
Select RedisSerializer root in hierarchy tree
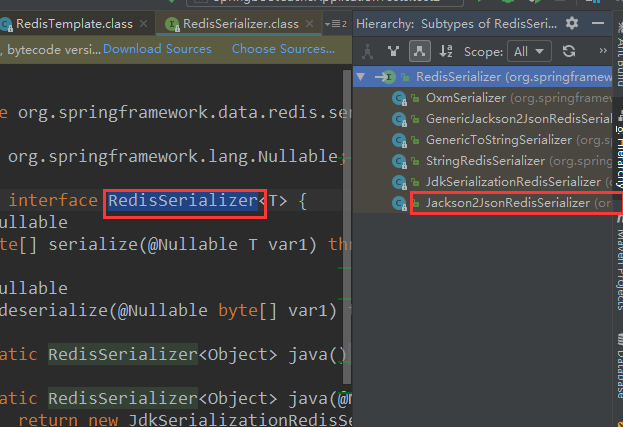482,77
